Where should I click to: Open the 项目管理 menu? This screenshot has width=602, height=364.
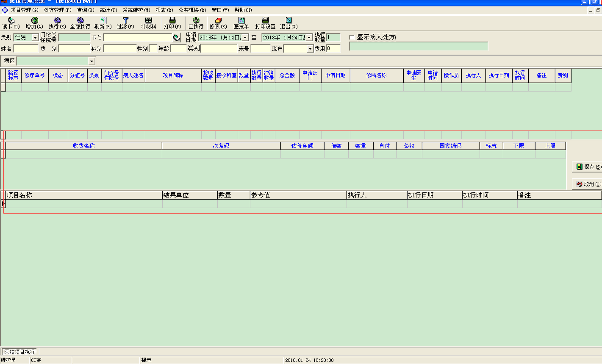(x=24, y=10)
